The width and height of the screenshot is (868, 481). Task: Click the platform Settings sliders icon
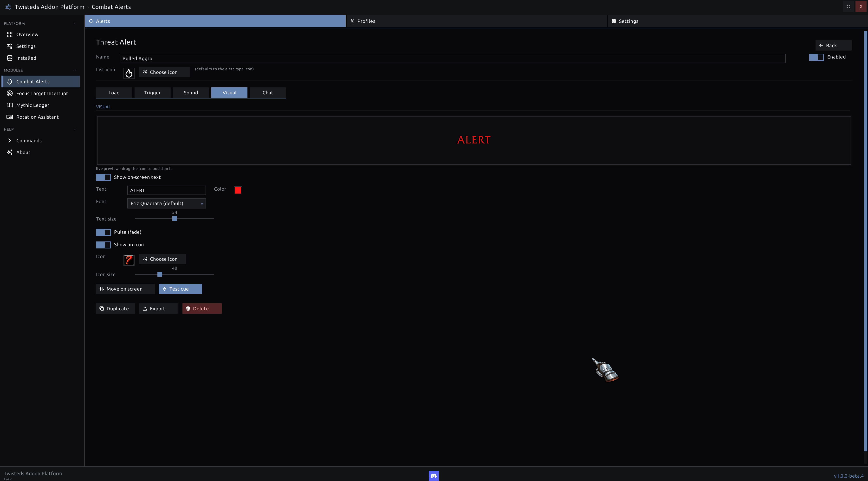pyautogui.click(x=10, y=46)
